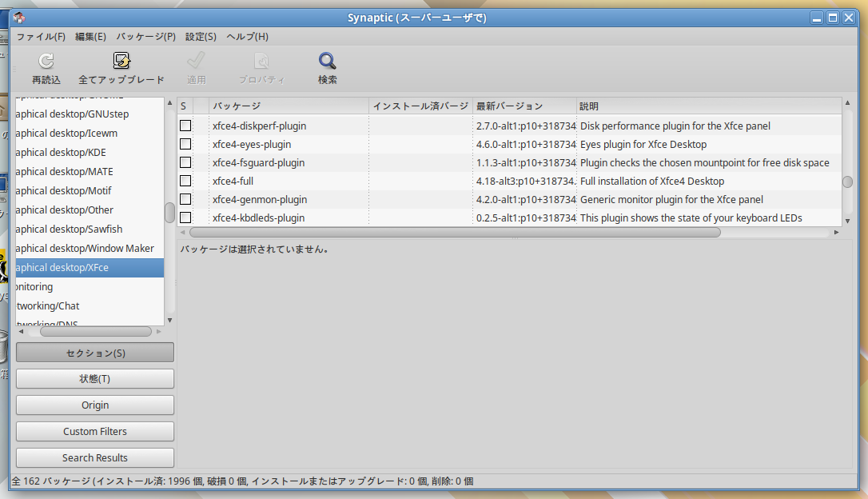Open the パッケージ(P) menu
868x499 pixels.
tap(145, 37)
